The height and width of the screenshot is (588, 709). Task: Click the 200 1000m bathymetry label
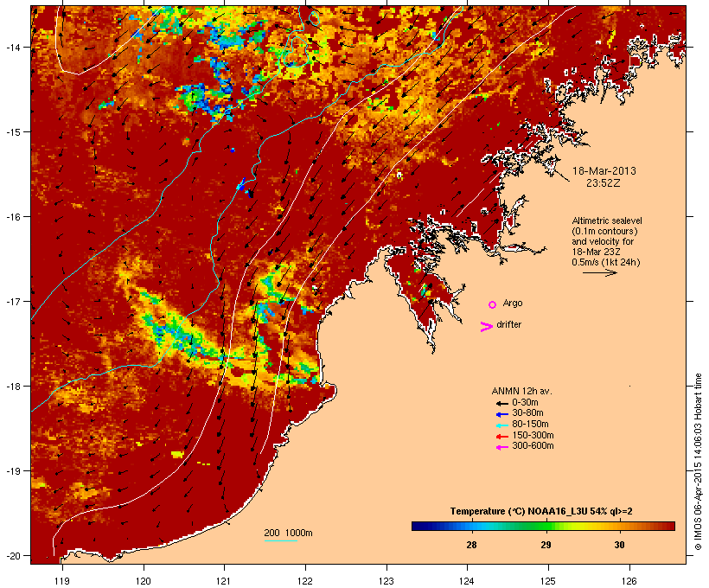coord(288,533)
